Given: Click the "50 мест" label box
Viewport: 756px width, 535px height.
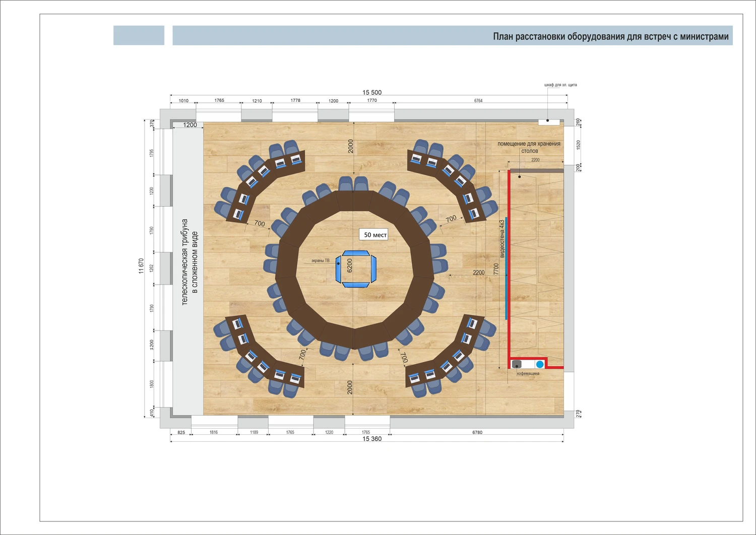Looking at the screenshot, I should [374, 235].
